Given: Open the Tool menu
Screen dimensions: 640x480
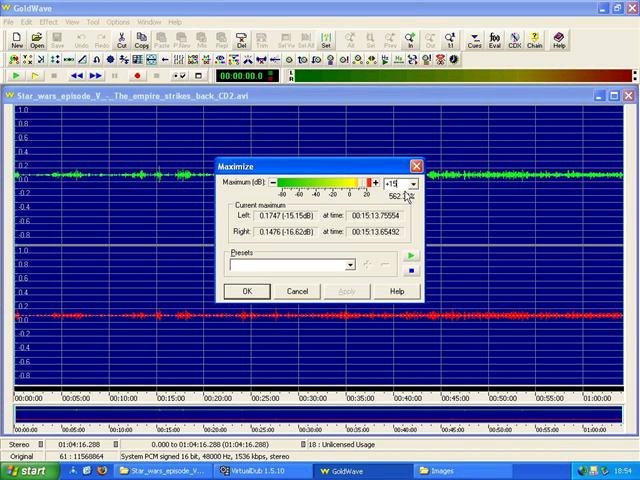Looking at the screenshot, I should point(93,22).
